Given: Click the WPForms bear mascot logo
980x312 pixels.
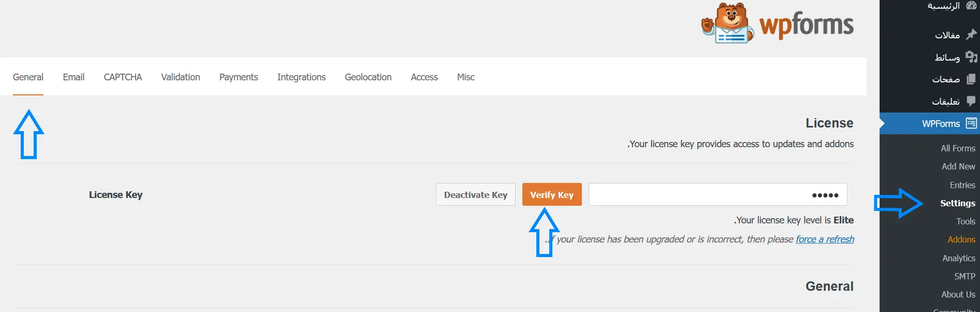Looking at the screenshot, I should pyautogui.click(x=728, y=24).
